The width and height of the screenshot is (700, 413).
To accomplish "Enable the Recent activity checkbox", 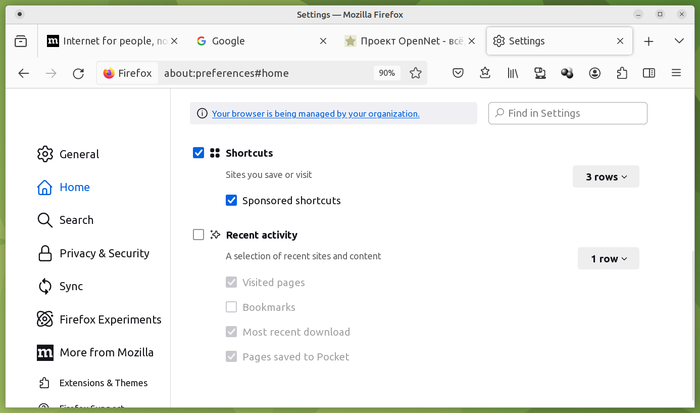I will click(x=199, y=235).
